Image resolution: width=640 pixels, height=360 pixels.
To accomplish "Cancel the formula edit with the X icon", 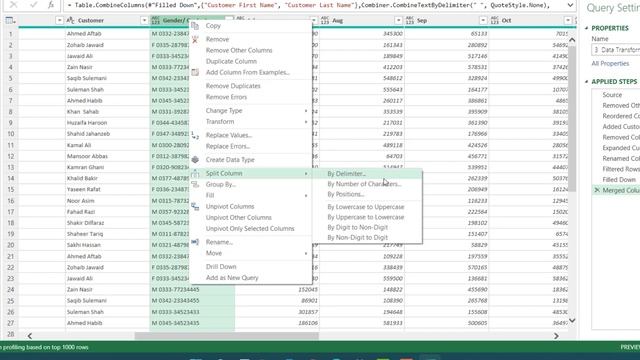I will coord(13,5).
